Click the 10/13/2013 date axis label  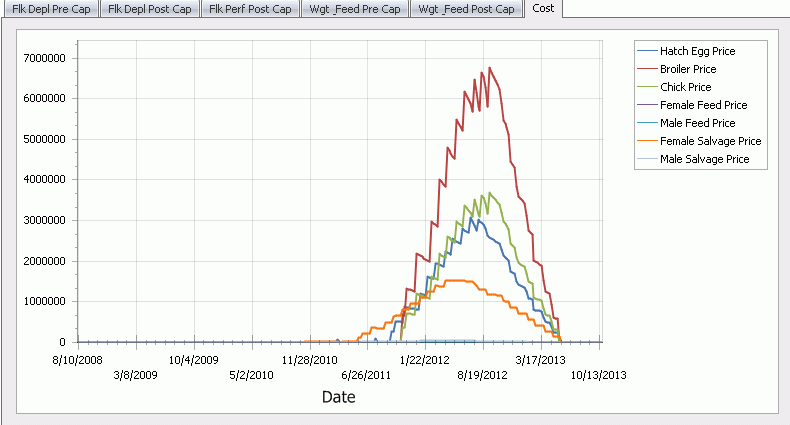(x=597, y=375)
